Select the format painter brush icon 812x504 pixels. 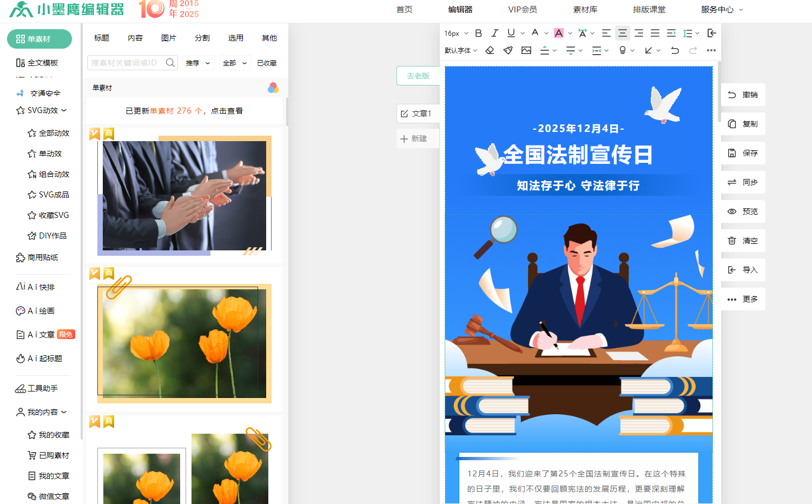point(507,50)
